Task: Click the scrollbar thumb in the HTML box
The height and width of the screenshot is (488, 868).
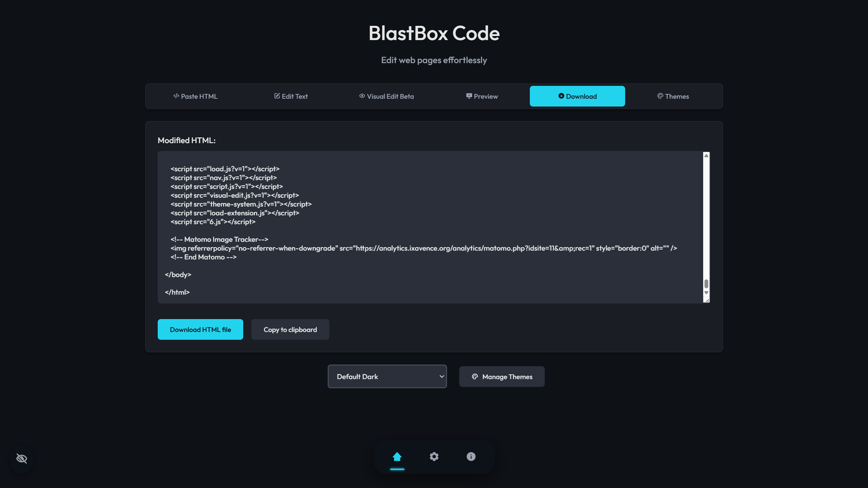Action: pos(706,284)
